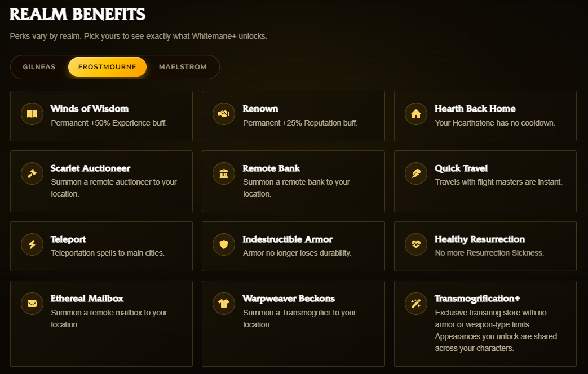Click the lightning bolt Teleport icon
Image resolution: width=588 pixels, height=374 pixels.
[x=32, y=244]
